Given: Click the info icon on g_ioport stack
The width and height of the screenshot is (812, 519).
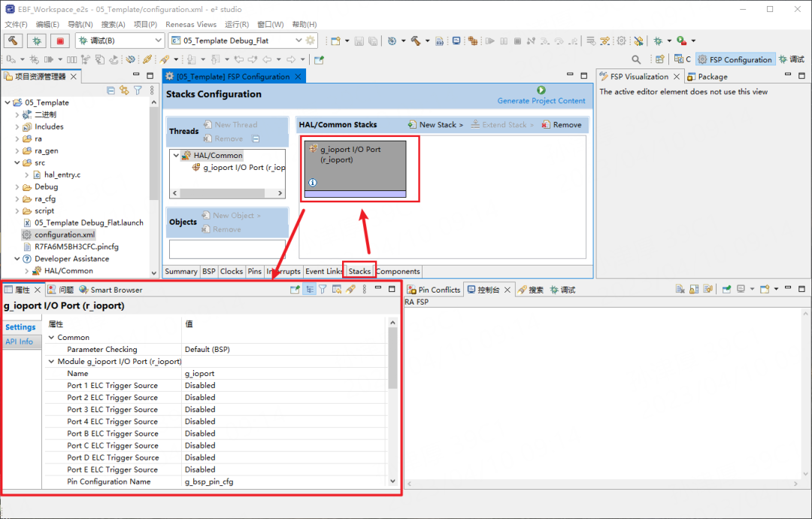Looking at the screenshot, I should click(x=312, y=182).
